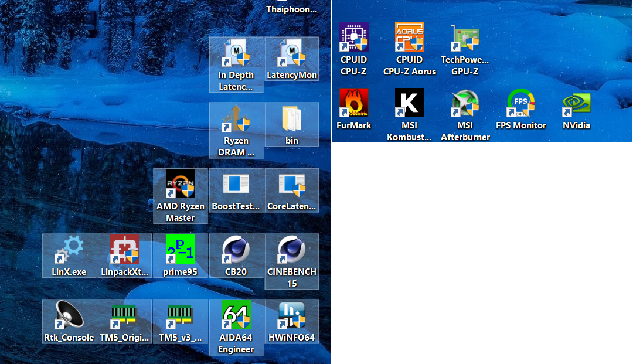Open HWiNFO64 shortcut

coord(291,322)
